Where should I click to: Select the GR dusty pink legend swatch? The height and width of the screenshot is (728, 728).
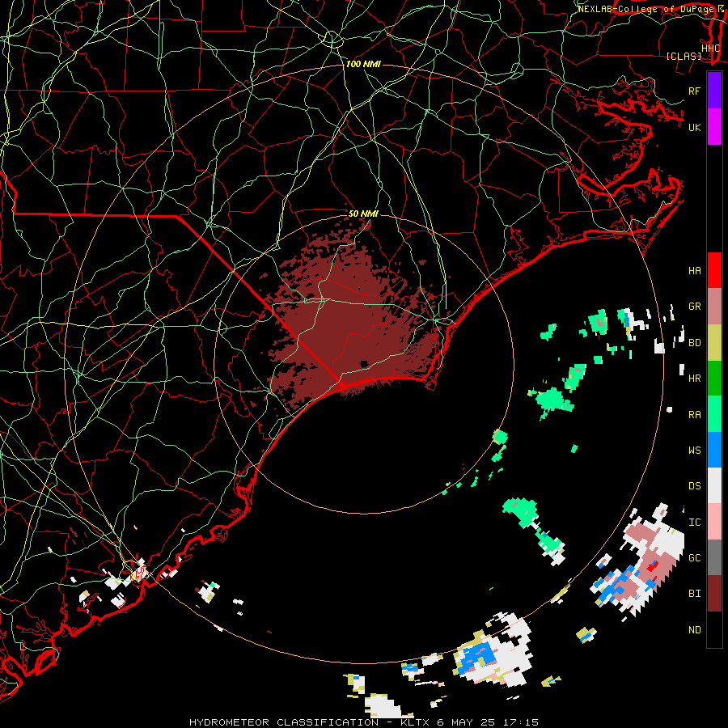pyautogui.click(x=714, y=307)
